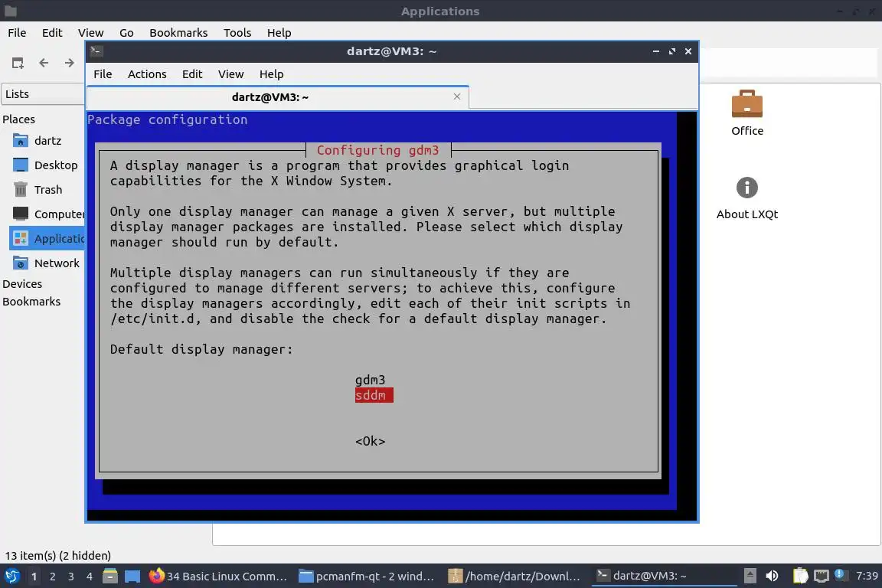The height and width of the screenshot is (588, 882).
Task: Open the clipboard manager tray icon
Action: pos(800,576)
